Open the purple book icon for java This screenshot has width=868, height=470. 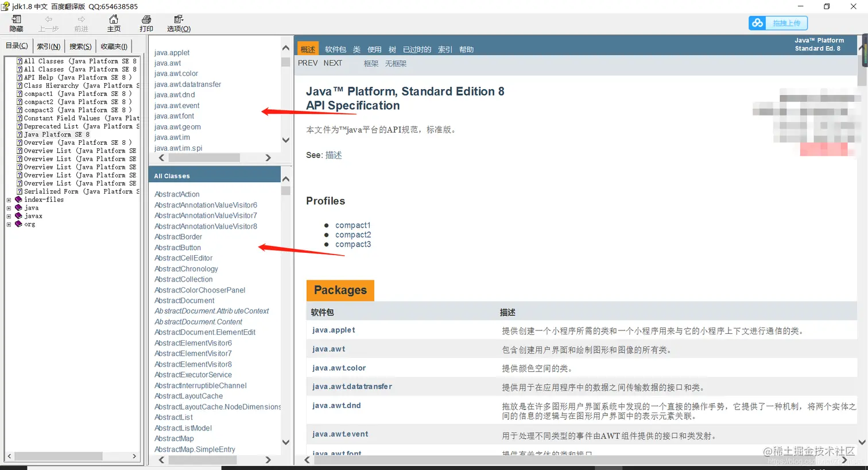18,207
